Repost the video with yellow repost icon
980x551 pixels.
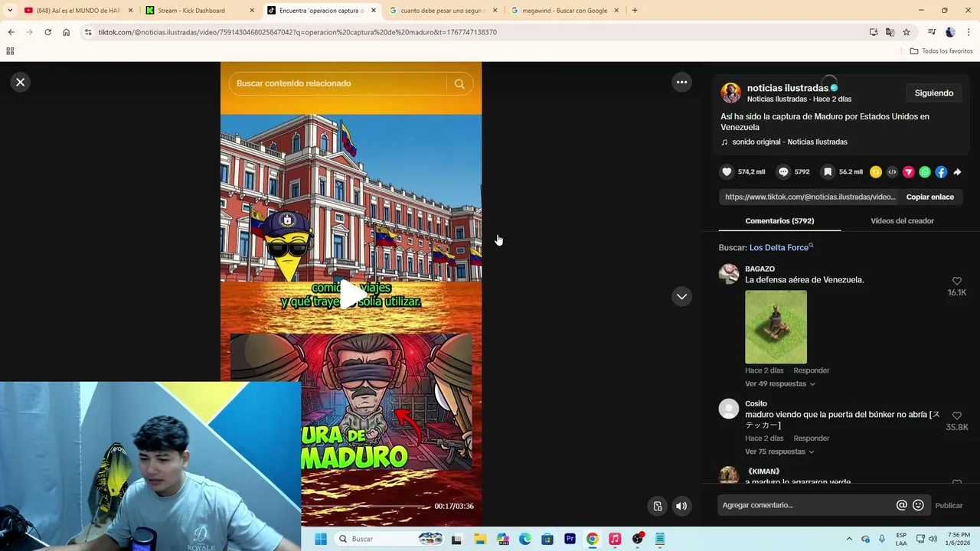pyautogui.click(x=876, y=172)
